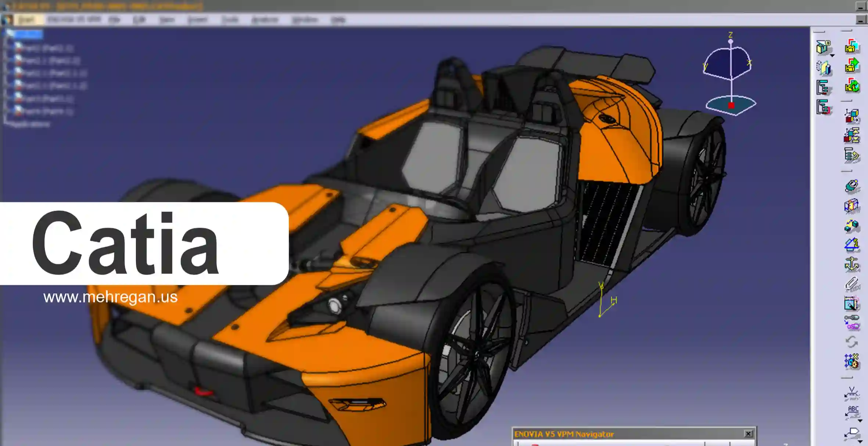Open the Help menu

338,20
